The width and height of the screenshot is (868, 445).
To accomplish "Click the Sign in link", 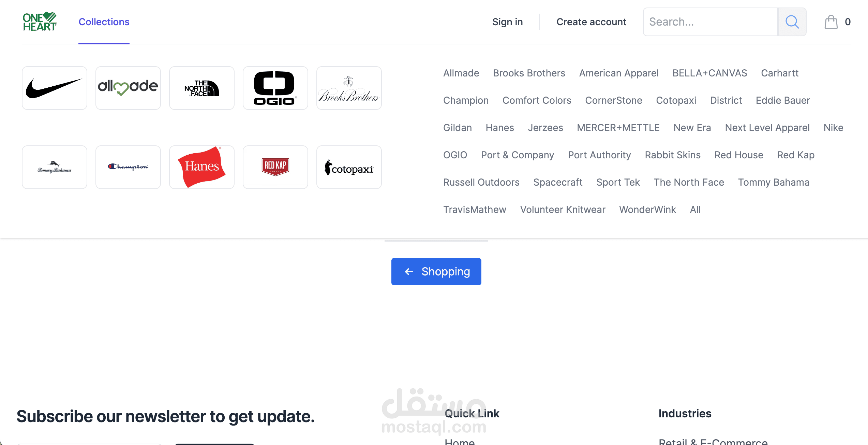I will [507, 22].
